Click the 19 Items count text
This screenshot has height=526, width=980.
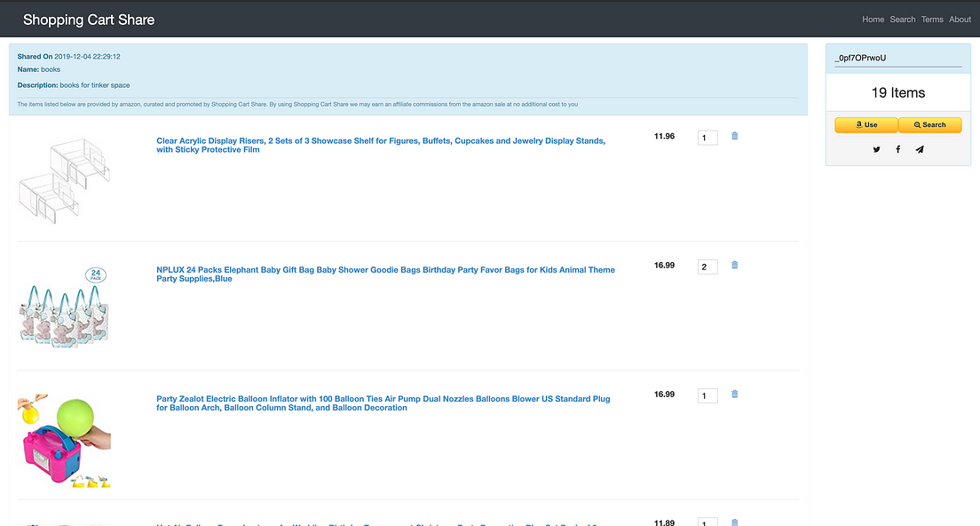(898, 92)
